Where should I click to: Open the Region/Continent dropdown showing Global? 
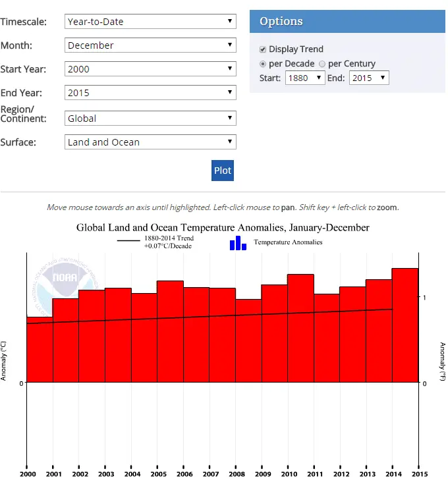tap(150, 119)
